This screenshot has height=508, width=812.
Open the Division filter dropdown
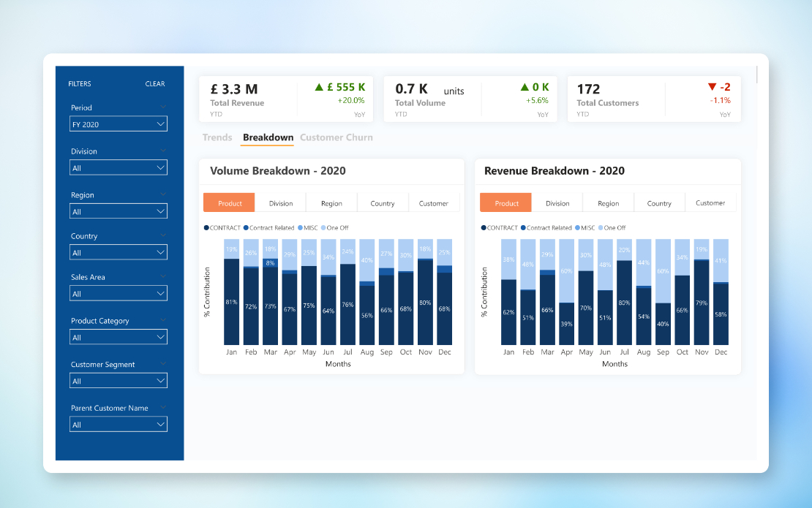click(x=118, y=167)
